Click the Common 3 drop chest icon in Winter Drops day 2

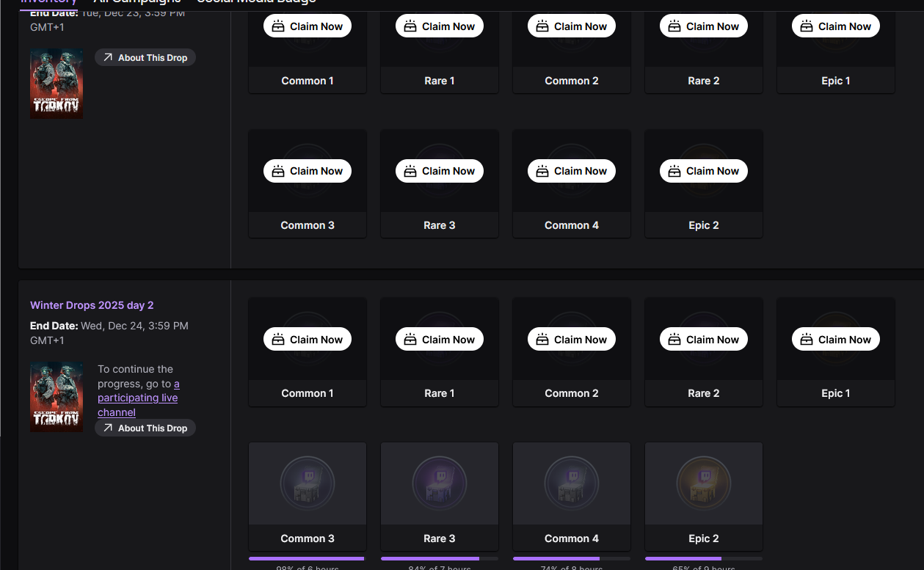click(308, 483)
